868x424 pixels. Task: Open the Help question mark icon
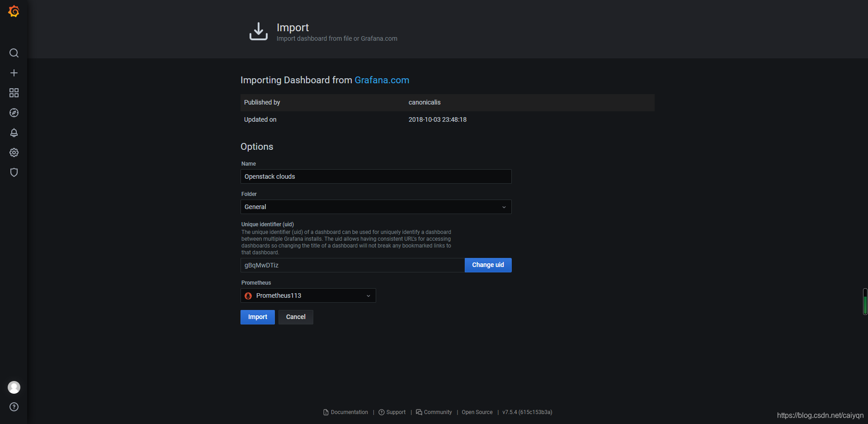click(14, 407)
